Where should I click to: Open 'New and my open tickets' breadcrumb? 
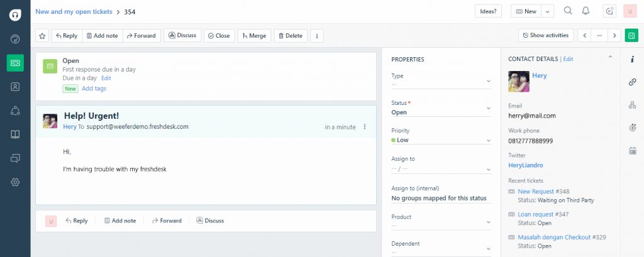click(x=74, y=11)
